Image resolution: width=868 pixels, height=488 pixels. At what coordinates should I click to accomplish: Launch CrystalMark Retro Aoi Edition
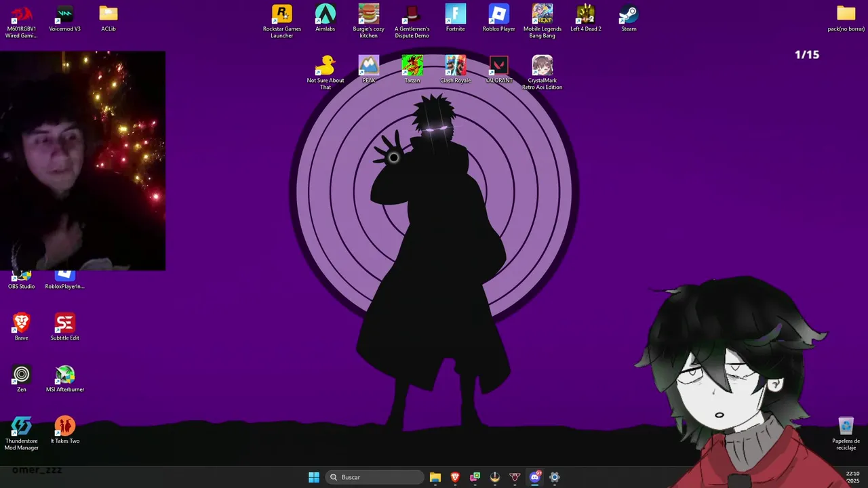[542, 73]
